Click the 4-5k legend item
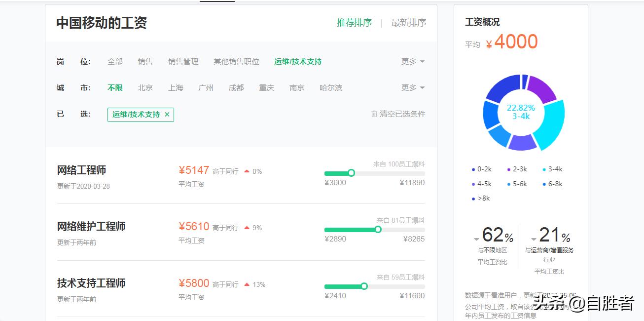Screen dimensions: 644x321 tap(482, 184)
